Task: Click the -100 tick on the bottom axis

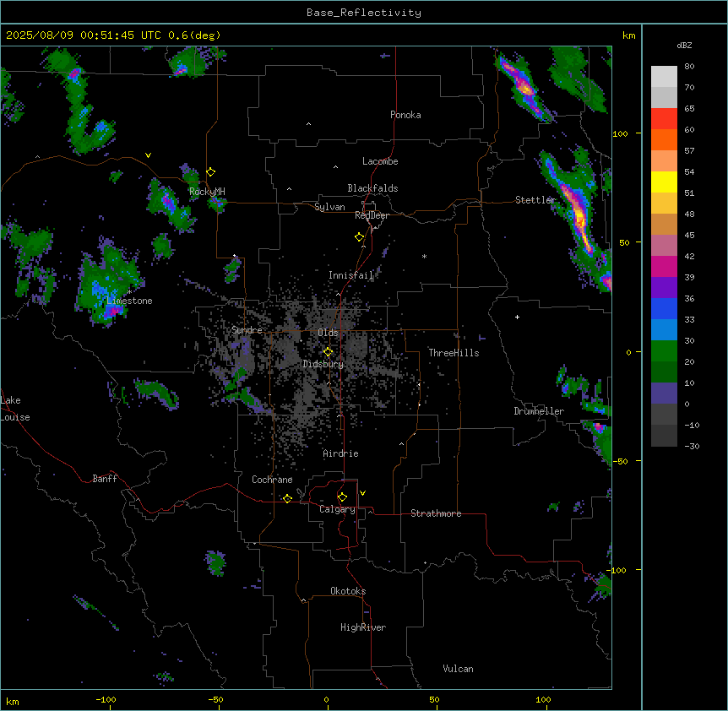Action: [x=106, y=699]
